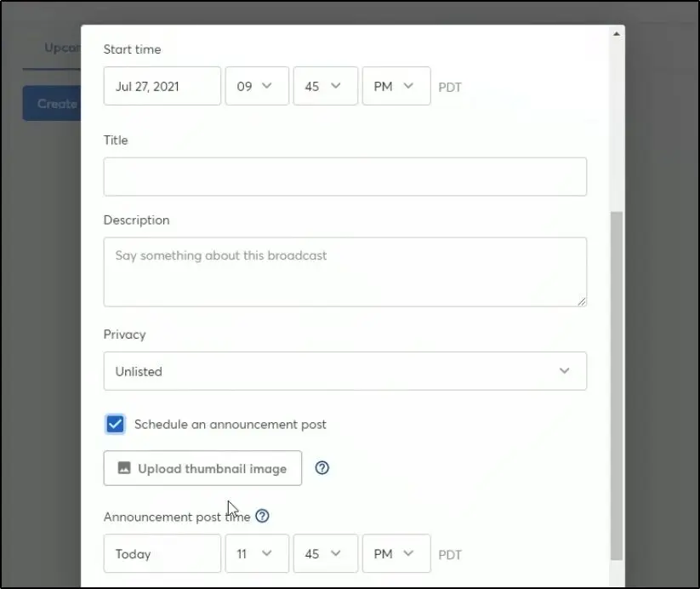The image size is (700, 589).
Task: Click the help icon next to Announcement post time
Action: [262, 515]
